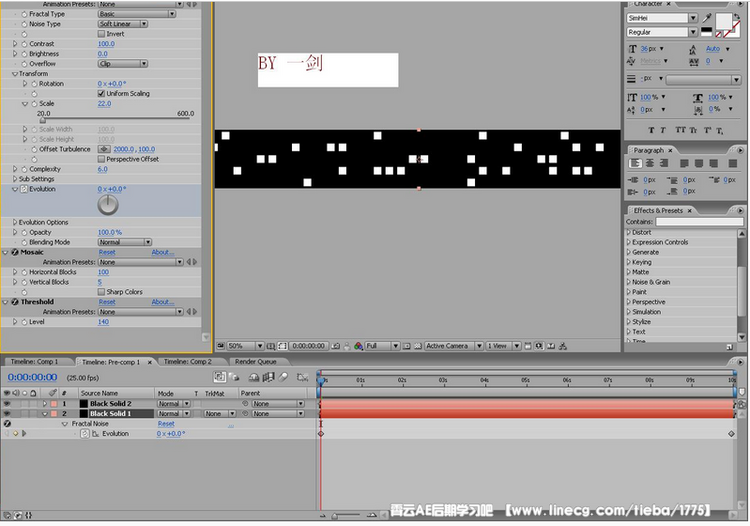Align paragraph text left
Screen dimensions: 750x526
pyautogui.click(x=635, y=164)
